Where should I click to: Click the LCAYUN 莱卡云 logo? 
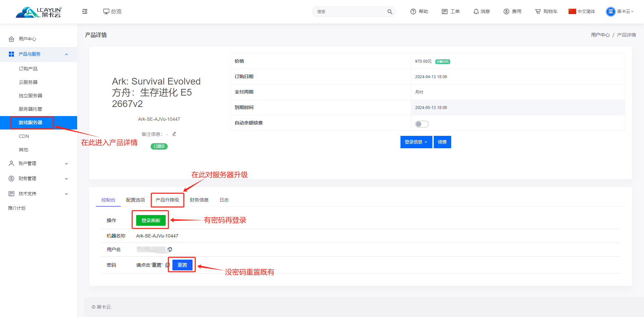pos(39,12)
